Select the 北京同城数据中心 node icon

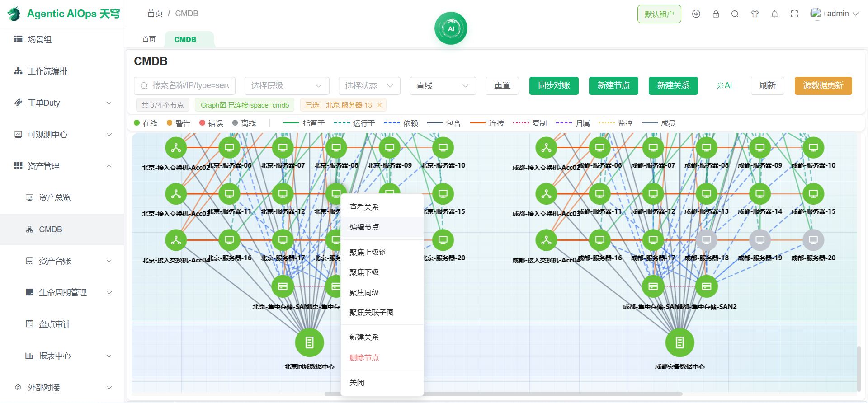[x=309, y=342]
